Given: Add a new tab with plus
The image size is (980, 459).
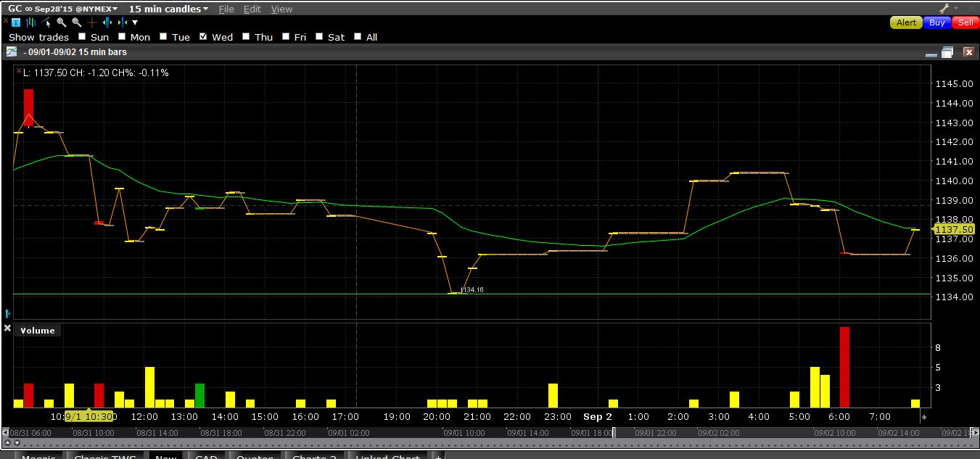Looking at the screenshot, I should [x=438, y=455].
